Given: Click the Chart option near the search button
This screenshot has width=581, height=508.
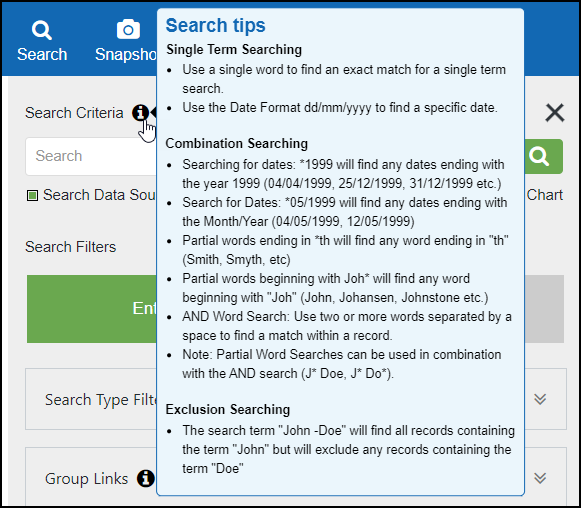Looking at the screenshot, I should pyautogui.click(x=544, y=195).
